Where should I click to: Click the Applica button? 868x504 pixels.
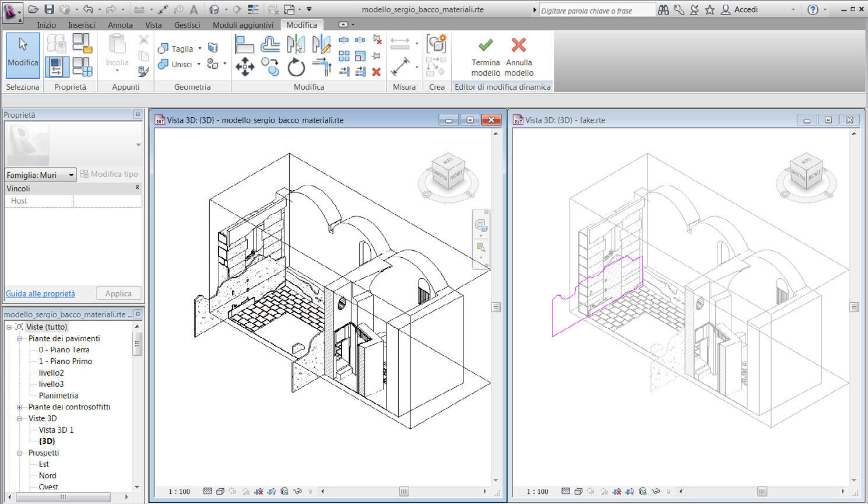tap(118, 293)
